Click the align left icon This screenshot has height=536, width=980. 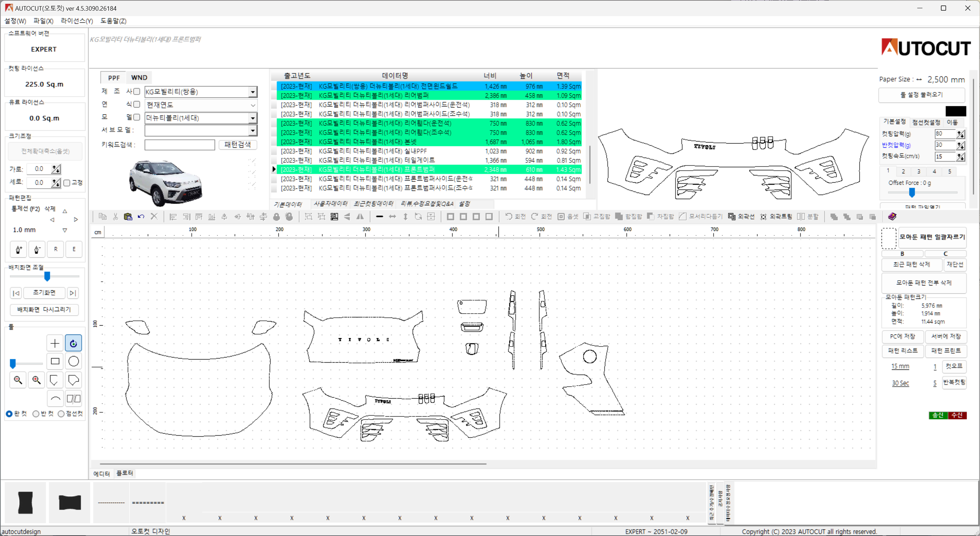click(x=173, y=217)
